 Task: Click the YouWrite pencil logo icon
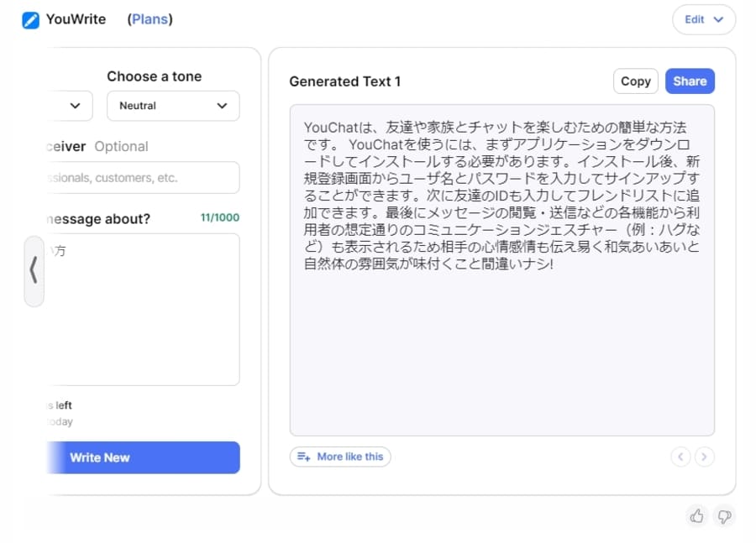point(31,20)
